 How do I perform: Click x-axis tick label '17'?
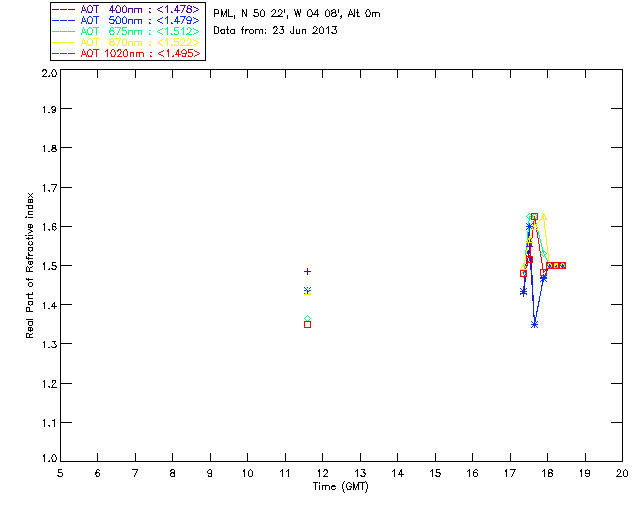[x=510, y=474]
